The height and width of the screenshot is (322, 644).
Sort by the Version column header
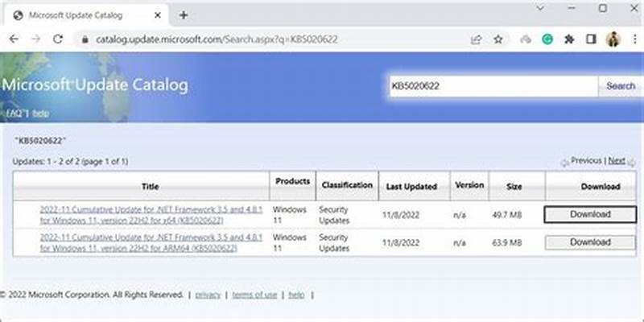[x=469, y=185]
